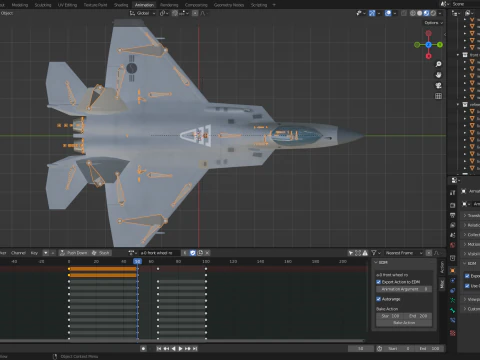Toggle fake user shield on action
The width and height of the screenshot is (480, 360).
click(193, 253)
